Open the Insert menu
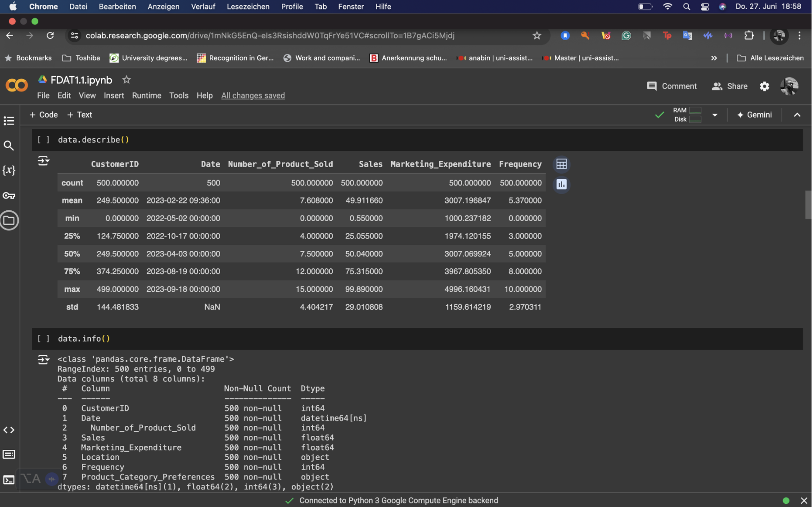Viewport: 812px width, 507px height. click(x=113, y=95)
